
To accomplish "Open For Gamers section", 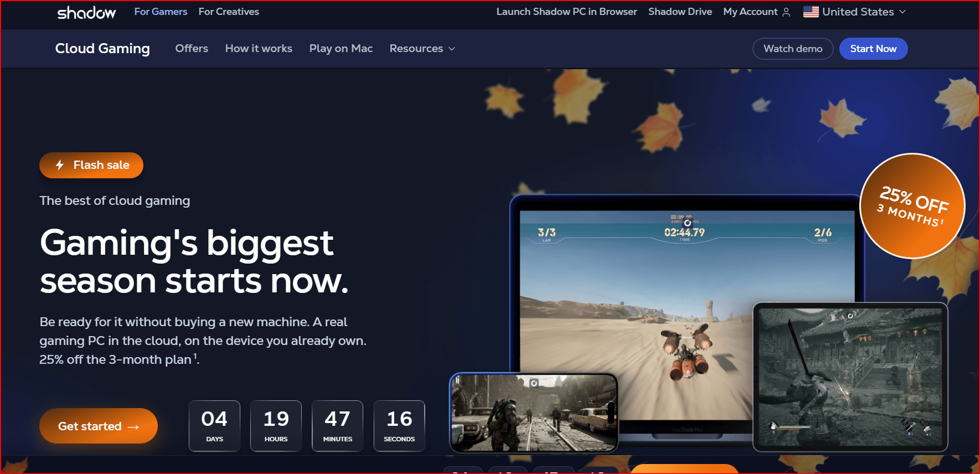I will [x=161, y=12].
